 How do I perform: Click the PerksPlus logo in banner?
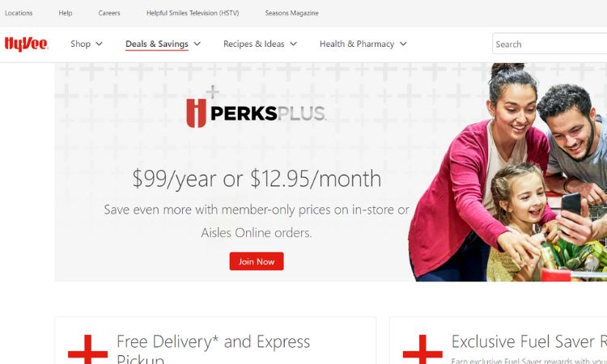point(256,110)
